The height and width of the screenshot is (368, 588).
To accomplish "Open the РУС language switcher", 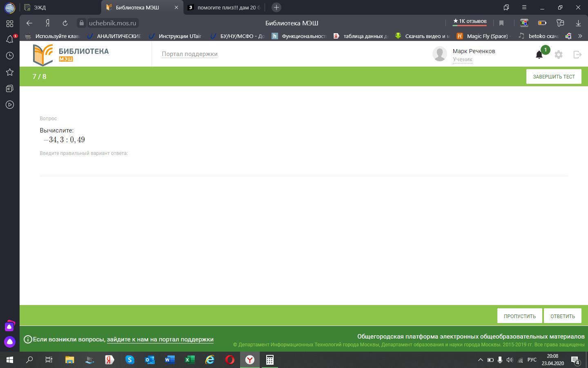I will coord(532,360).
